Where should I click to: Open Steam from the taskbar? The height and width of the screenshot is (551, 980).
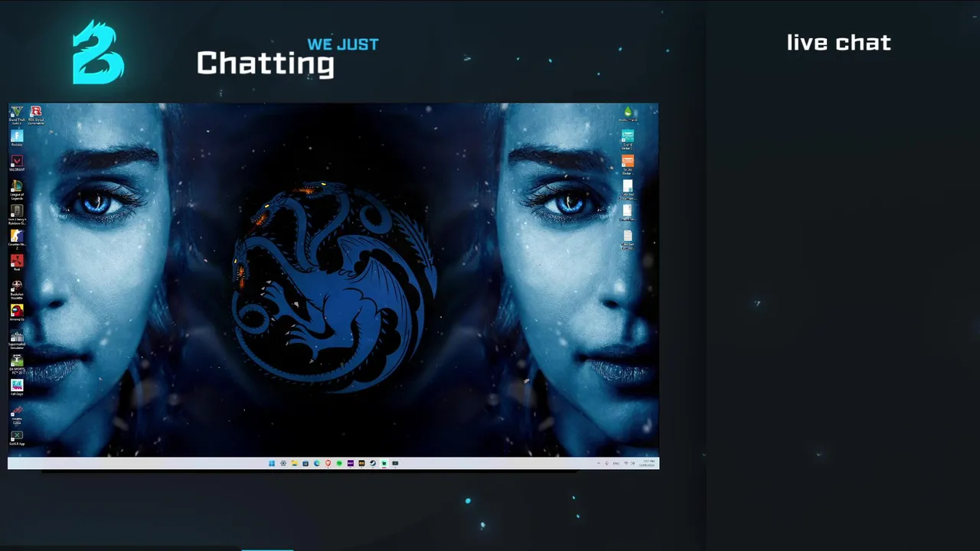pyautogui.click(x=373, y=463)
